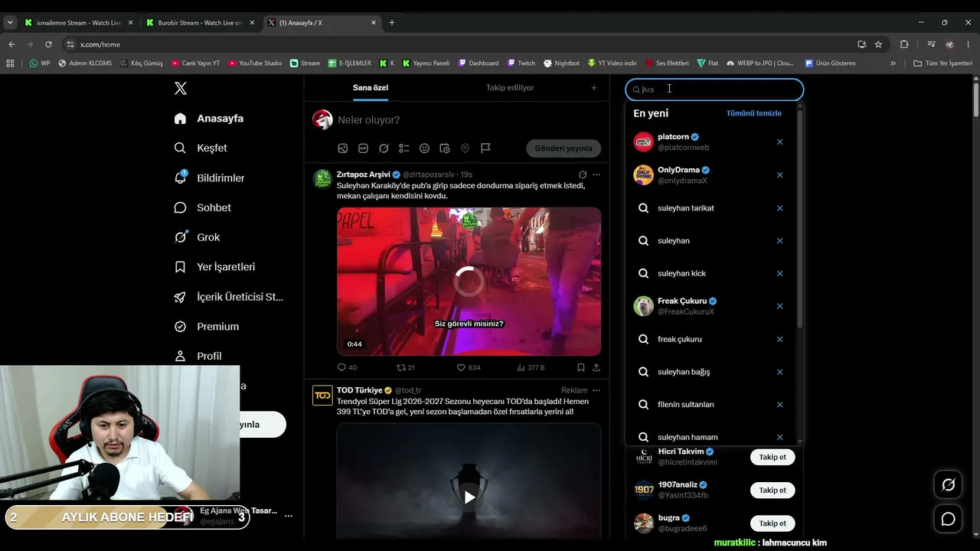Open the Keşfet explore page

pos(201,148)
